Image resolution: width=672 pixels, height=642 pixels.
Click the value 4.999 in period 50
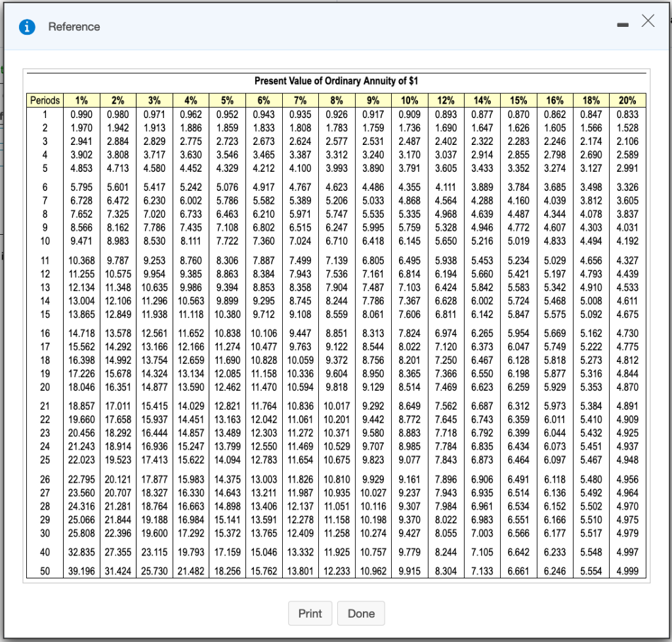click(627, 571)
